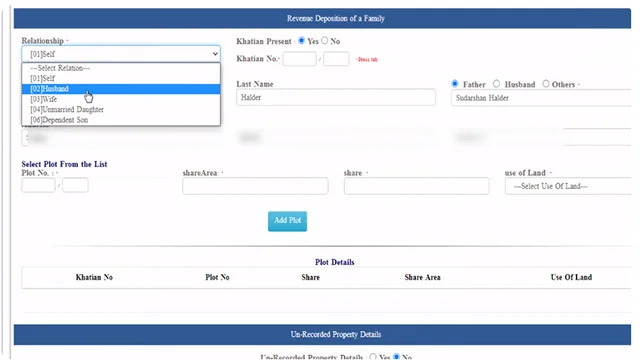Select the Father radio button

[455, 84]
